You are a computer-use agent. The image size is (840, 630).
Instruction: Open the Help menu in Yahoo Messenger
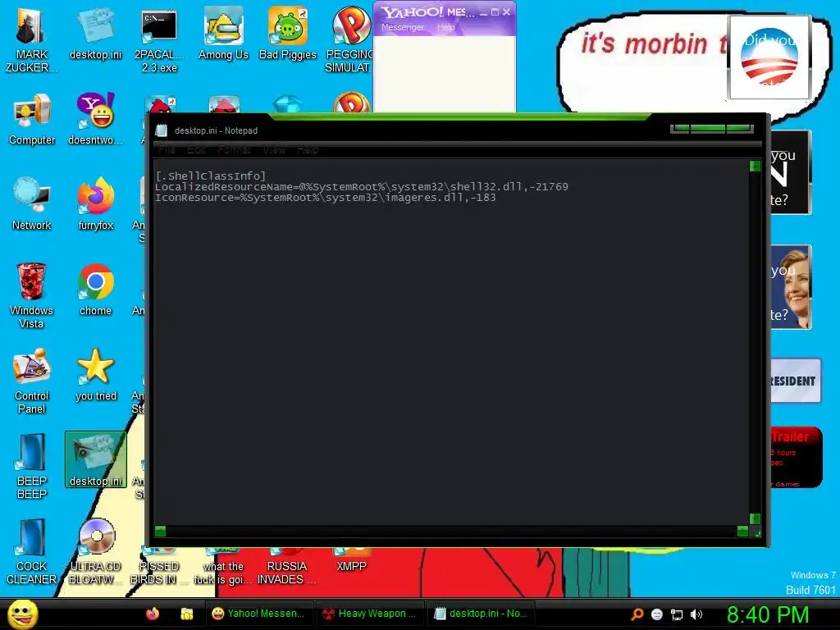point(445,27)
